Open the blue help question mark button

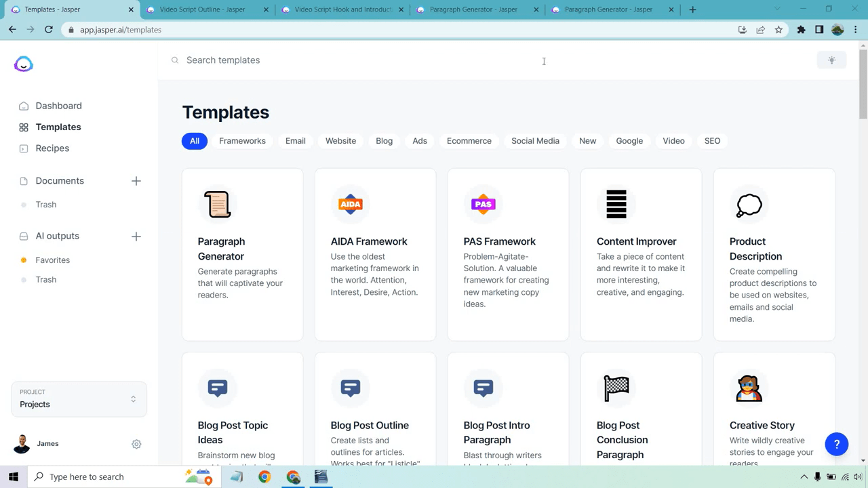pyautogui.click(x=837, y=444)
